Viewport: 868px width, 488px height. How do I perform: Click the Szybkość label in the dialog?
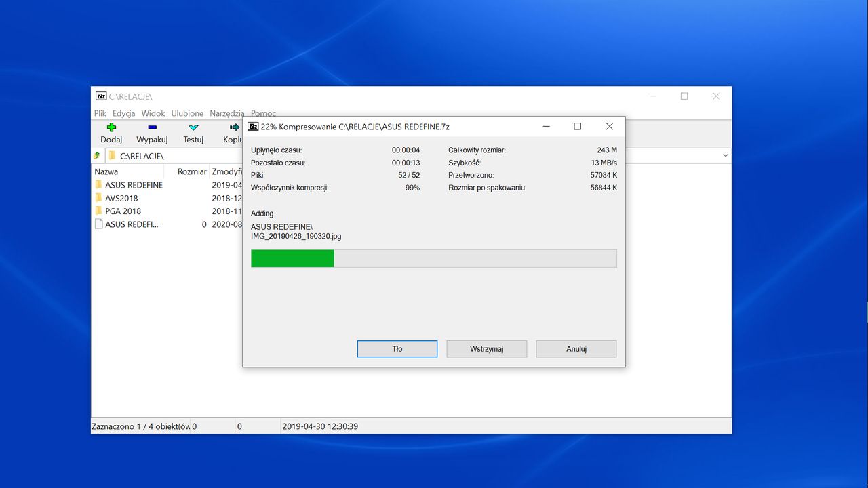[465, 163]
